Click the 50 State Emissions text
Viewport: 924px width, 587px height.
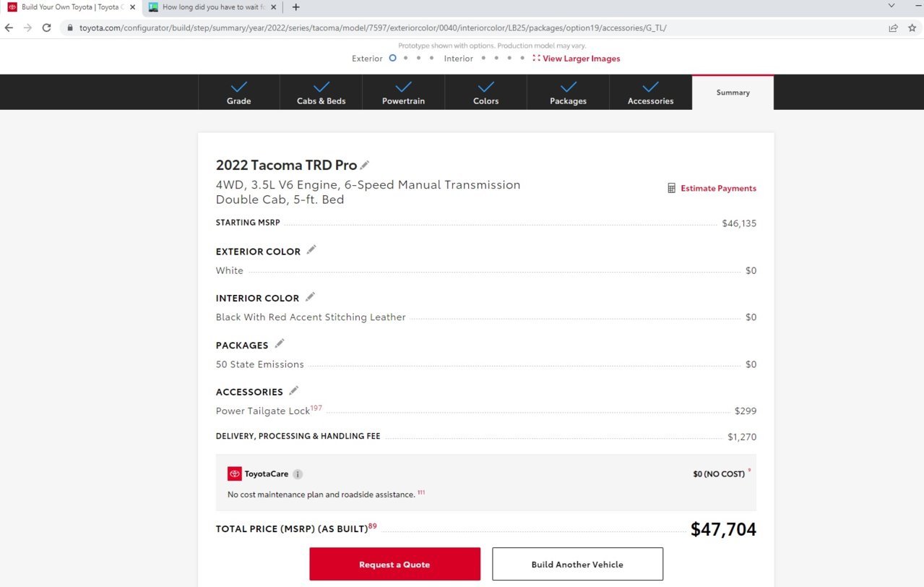[260, 364]
